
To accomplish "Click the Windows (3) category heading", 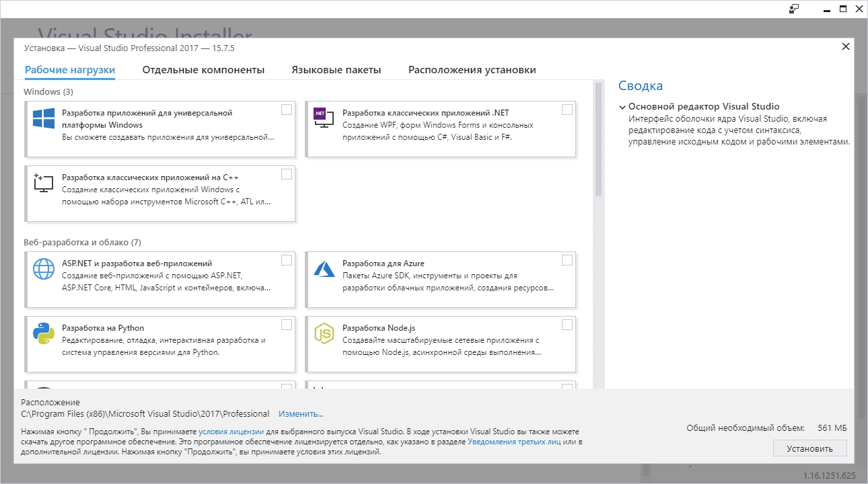I will point(48,91).
